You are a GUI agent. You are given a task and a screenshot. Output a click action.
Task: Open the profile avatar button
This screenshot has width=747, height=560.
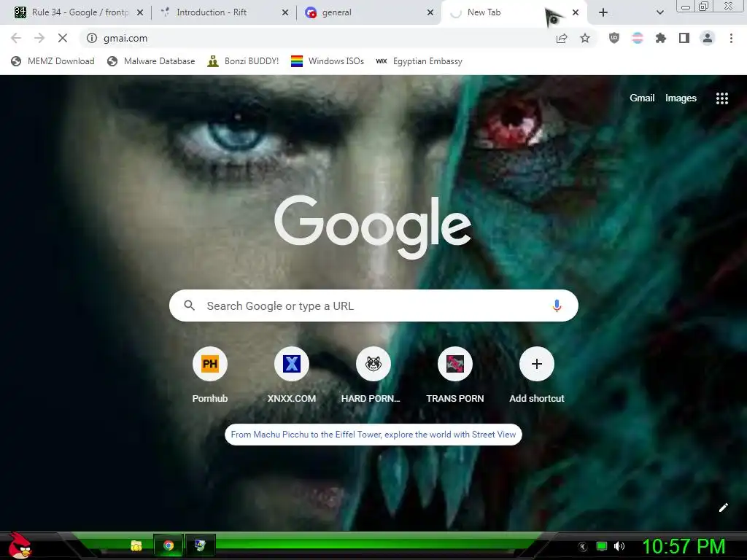[x=708, y=38]
